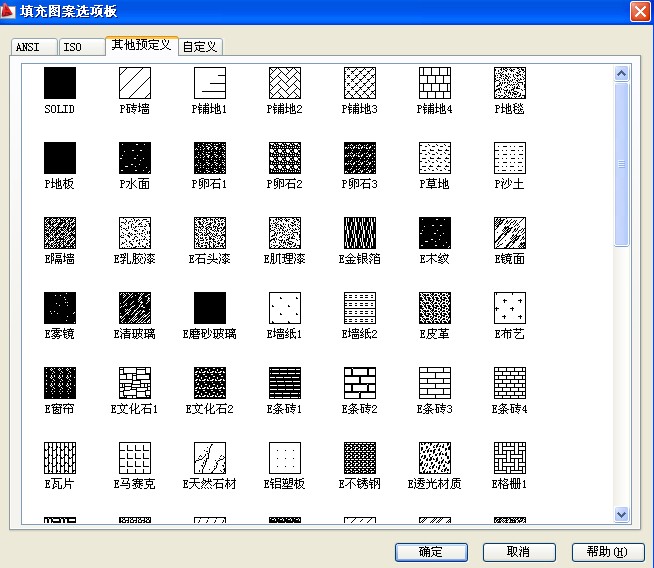Click the 取消 cancel button

pyautogui.click(x=519, y=552)
